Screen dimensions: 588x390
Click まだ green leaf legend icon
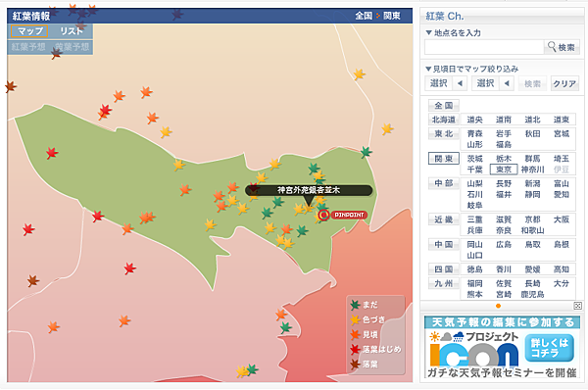point(355,305)
